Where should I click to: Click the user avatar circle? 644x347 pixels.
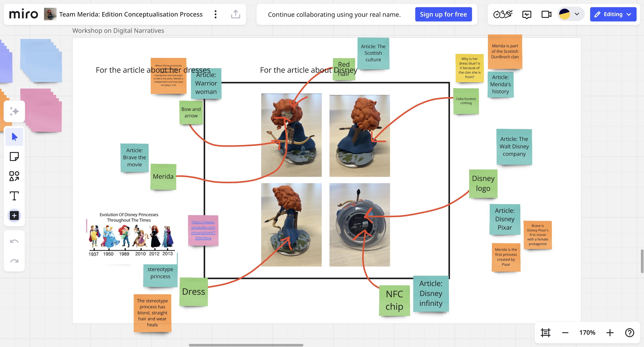point(564,14)
